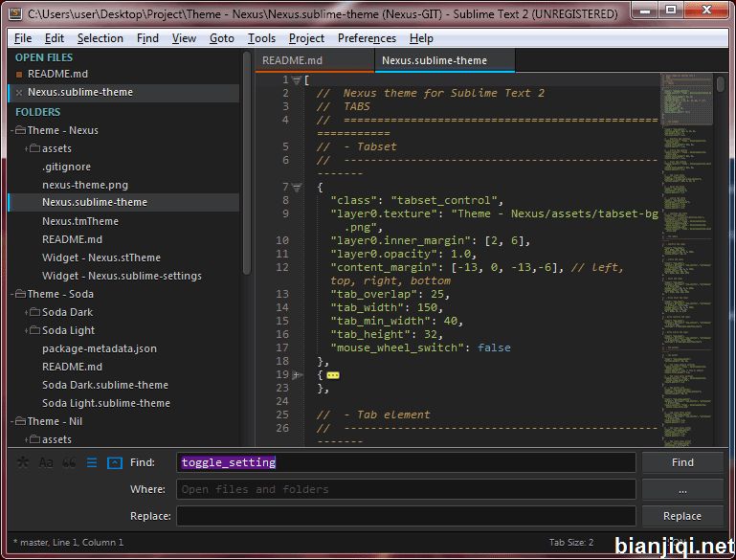Switch to the README.md tab

315,60
